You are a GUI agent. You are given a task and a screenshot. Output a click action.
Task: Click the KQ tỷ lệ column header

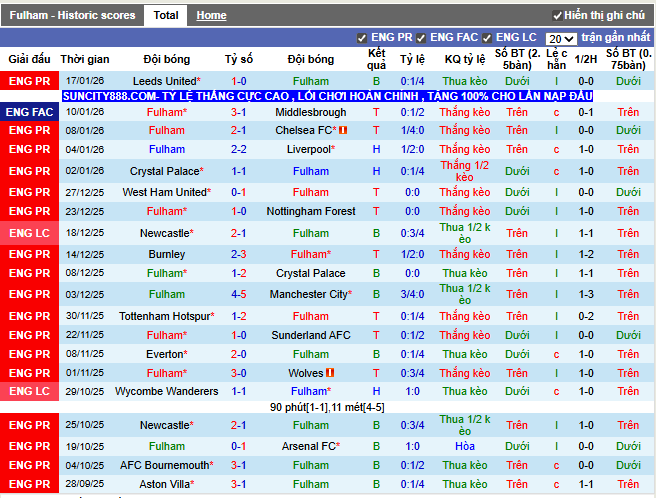(x=465, y=59)
